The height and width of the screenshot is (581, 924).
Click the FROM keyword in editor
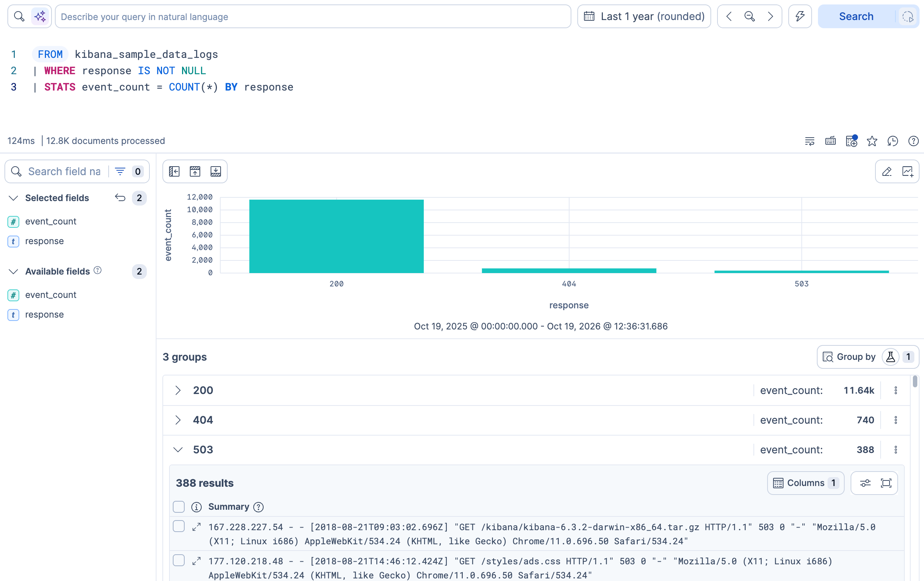pos(50,54)
